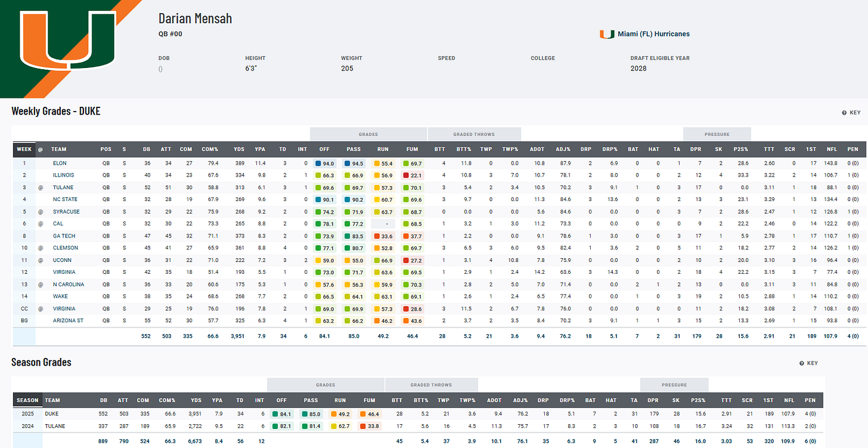Open the KEY help for Weekly Grades
Viewport: 868px width, 448px height.
click(x=851, y=112)
